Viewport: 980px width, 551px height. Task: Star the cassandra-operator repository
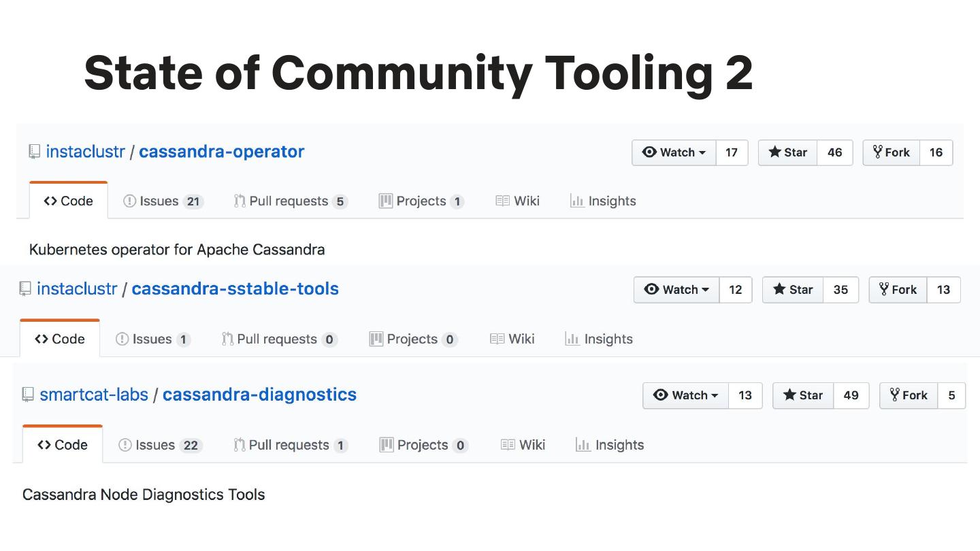point(787,152)
